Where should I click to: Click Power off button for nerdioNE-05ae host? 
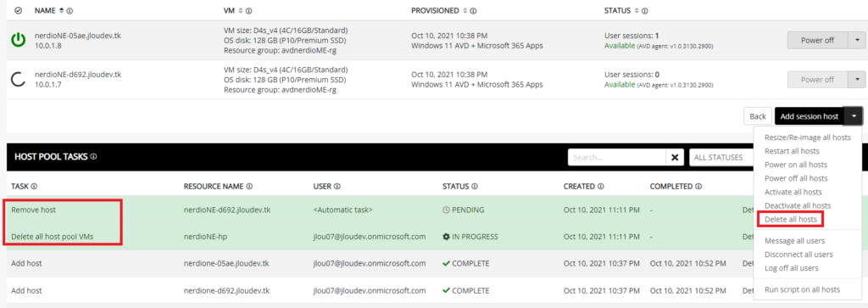pos(818,40)
